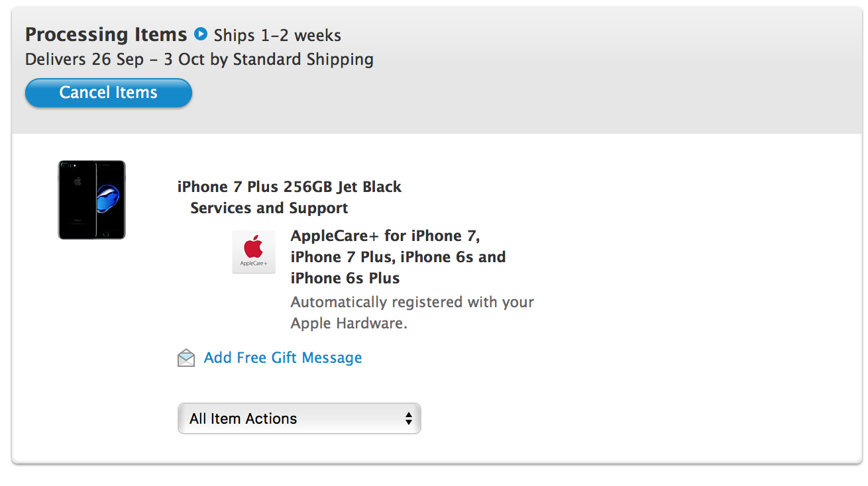The width and height of the screenshot is (868, 486).
Task: Click the iPhone 7 Plus 256GB Jet Black title
Action: [290, 187]
